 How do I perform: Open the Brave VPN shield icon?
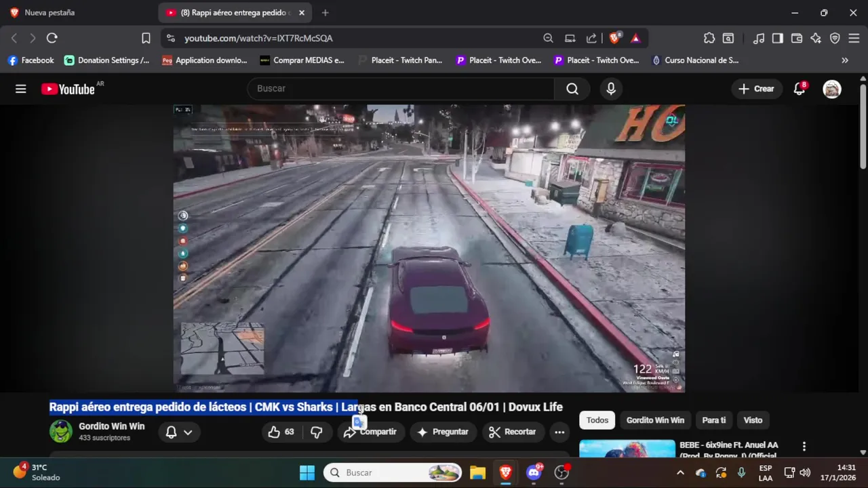[x=835, y=39]
